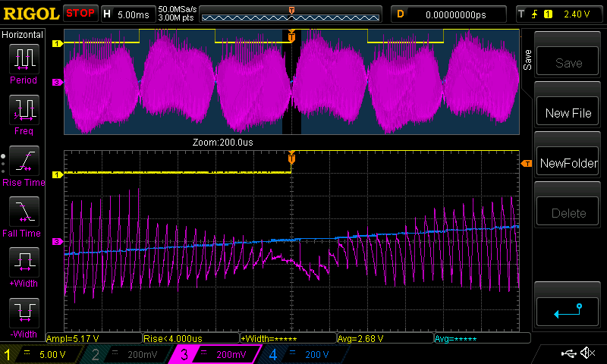The height and width of the screenshot is (364, 607).
Task: Open the Horizontal measurement menu header
Action: [24, 35]
